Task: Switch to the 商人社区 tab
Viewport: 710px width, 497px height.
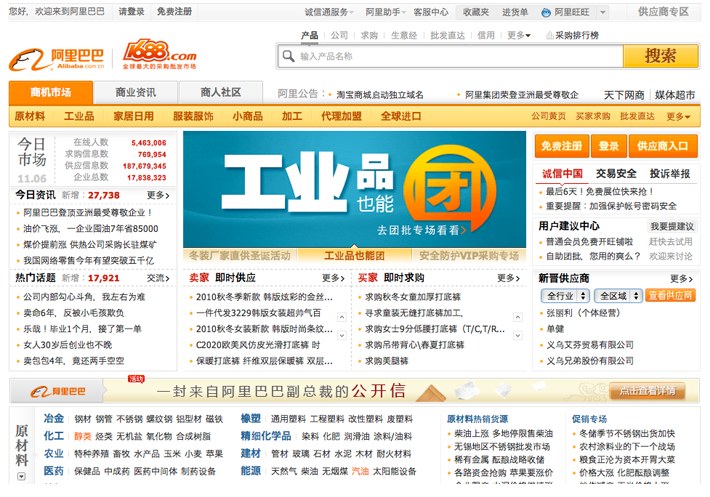Action: click(221, 93)
